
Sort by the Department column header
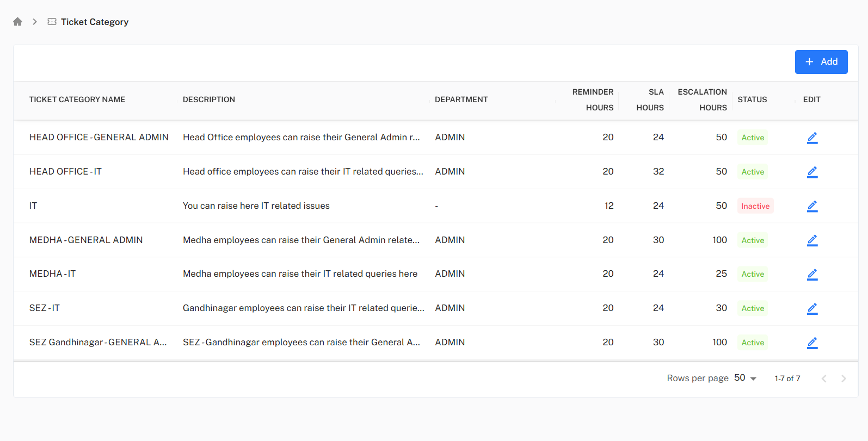click(x=461, y=100)
